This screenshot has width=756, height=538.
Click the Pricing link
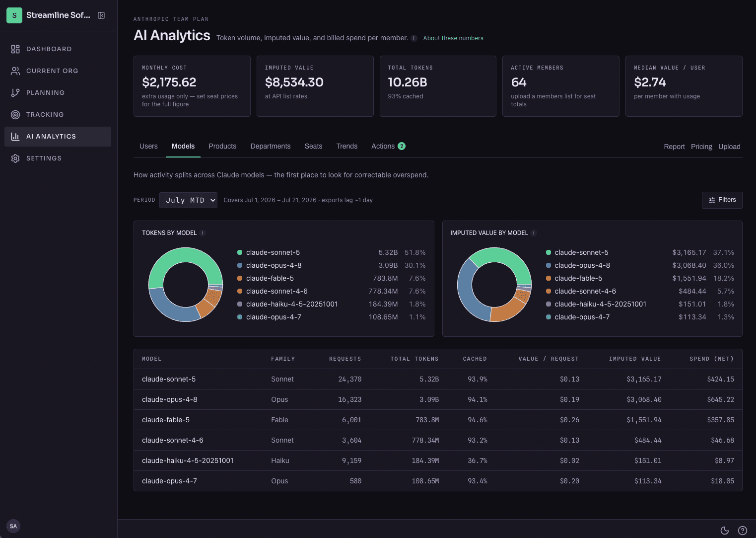pos(701,147)
